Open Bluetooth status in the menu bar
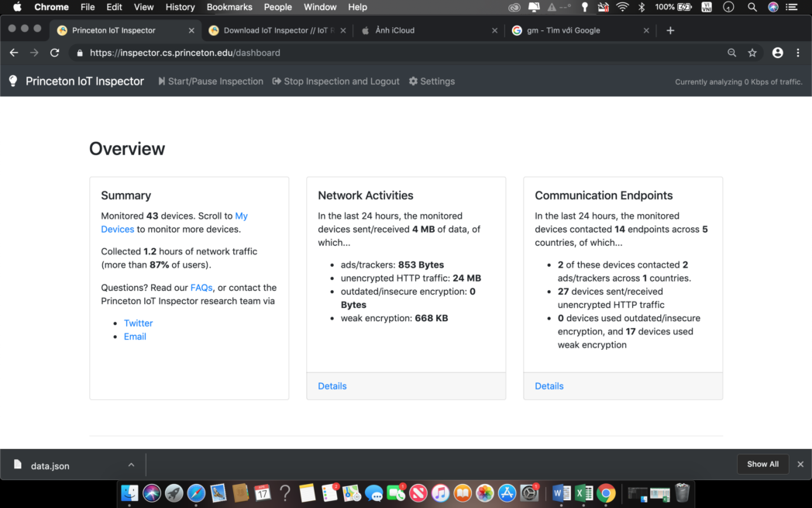Screen dimensions: 812x508 (x=642, y=7)
